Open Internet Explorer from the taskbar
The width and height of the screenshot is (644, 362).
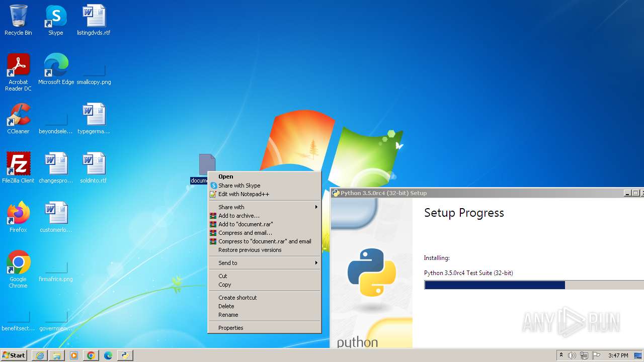(40, 355)
